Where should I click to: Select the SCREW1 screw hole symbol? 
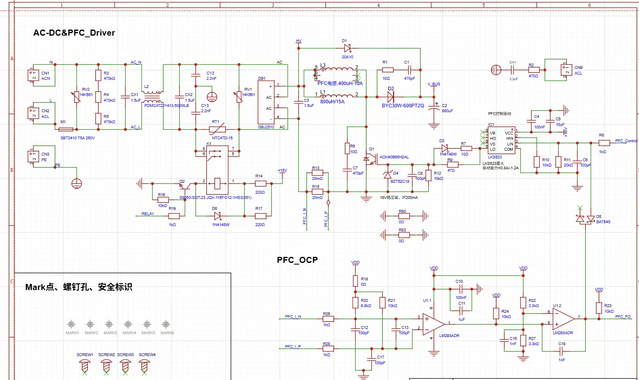(x=85, y=366)
